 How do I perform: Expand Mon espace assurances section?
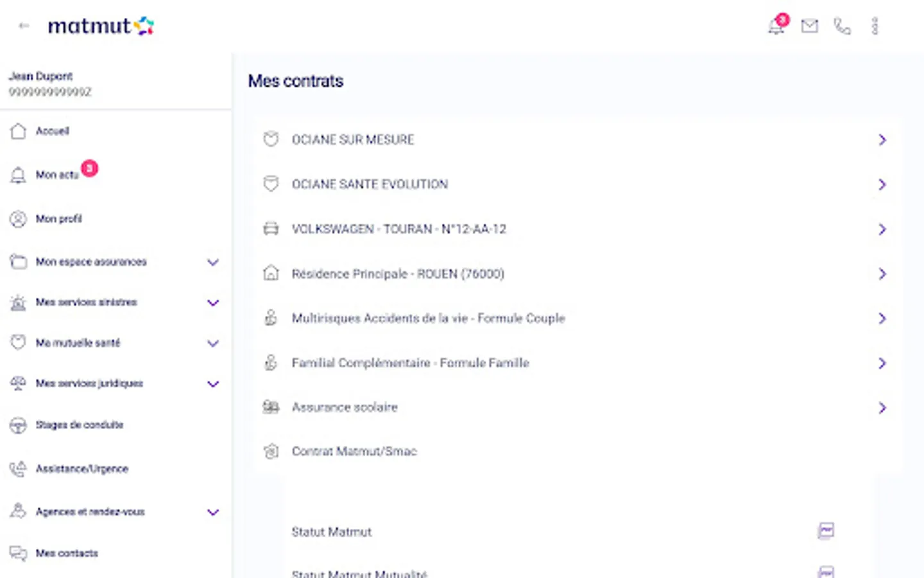click(213, 262)
